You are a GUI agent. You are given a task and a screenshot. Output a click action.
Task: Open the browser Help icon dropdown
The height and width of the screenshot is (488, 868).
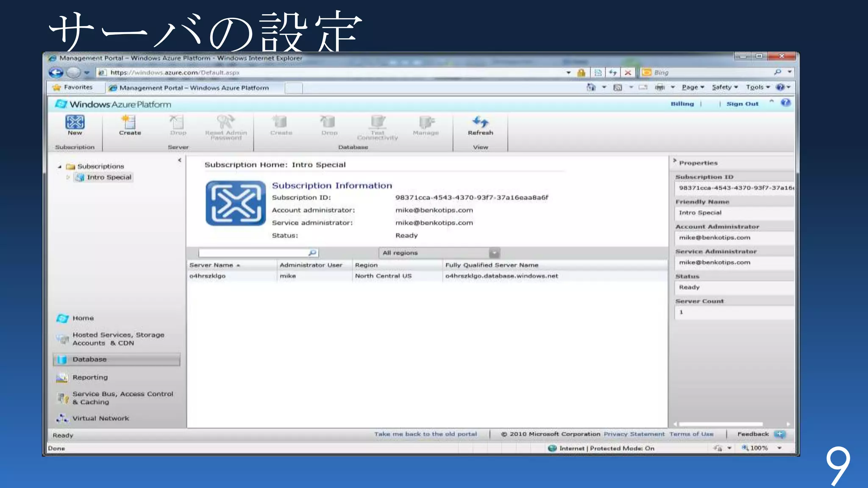(783, 87)
